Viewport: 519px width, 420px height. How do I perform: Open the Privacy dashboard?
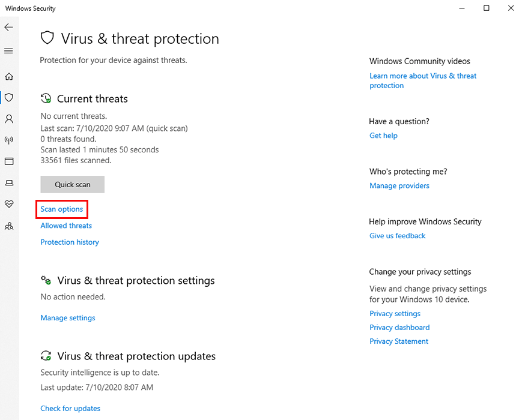click(399, 327)
